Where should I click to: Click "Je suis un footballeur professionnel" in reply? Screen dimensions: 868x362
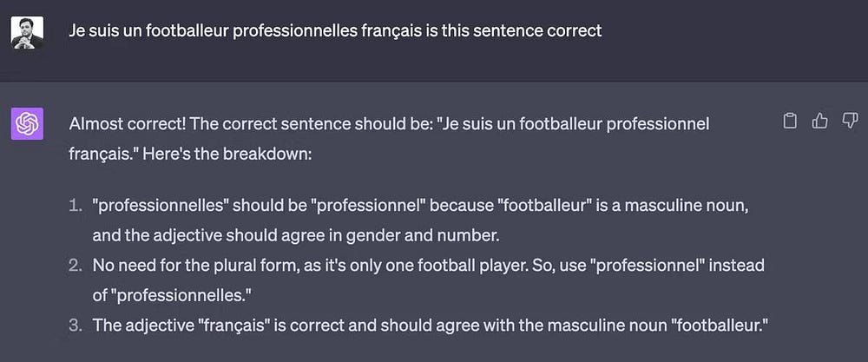[x=574, y=124]
